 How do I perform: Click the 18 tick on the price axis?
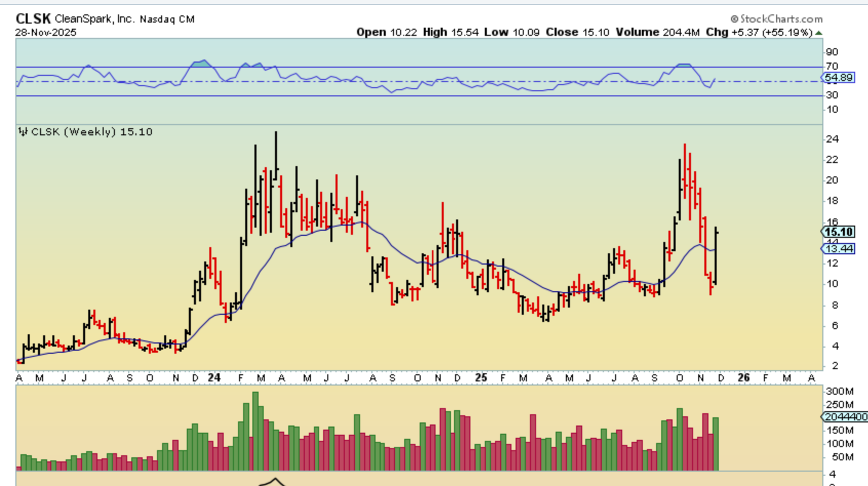832,200
